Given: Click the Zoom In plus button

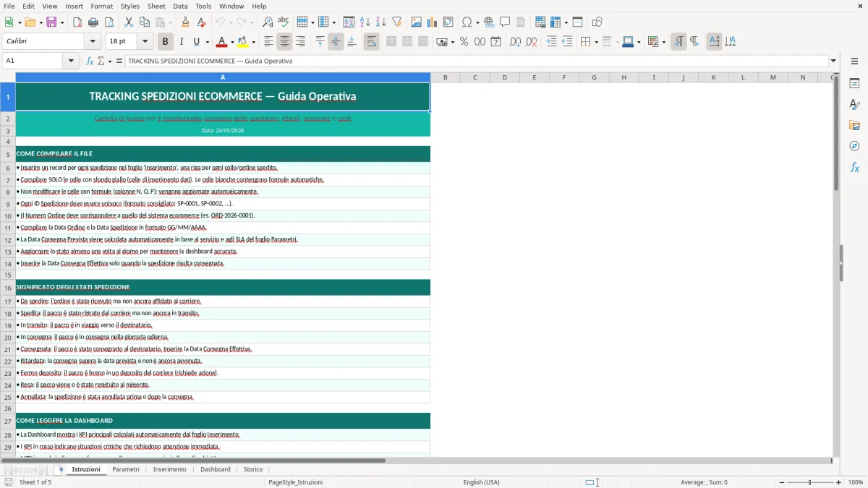Looking at the screenshot, I should (x=839, y=482).
